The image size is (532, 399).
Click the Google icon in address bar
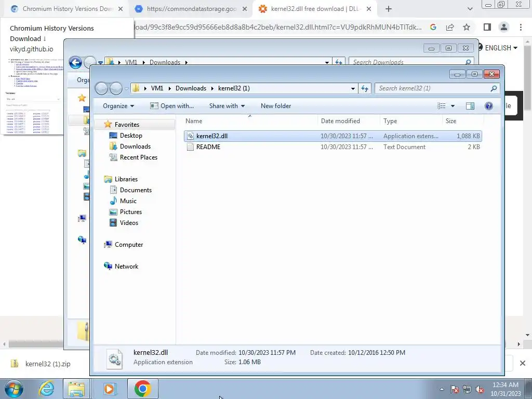click(x=433, y=27)
